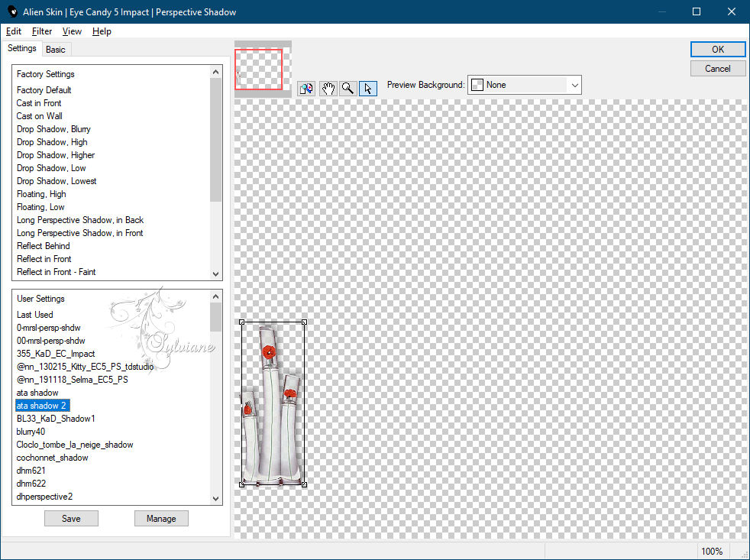The width and height of the screenshot is (750, 560).
Task: Select Drop Shadow, Low preset
Action: tap(51, 168)
